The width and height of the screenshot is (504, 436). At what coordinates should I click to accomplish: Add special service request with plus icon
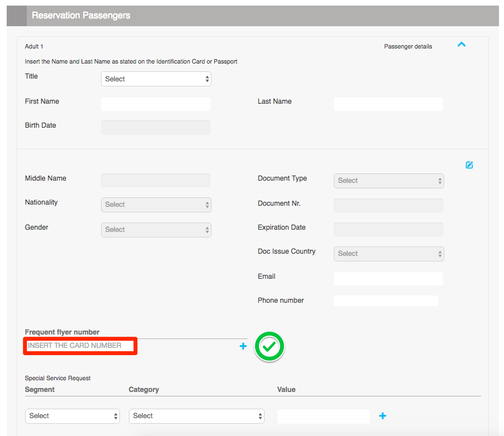click(383, 416)
